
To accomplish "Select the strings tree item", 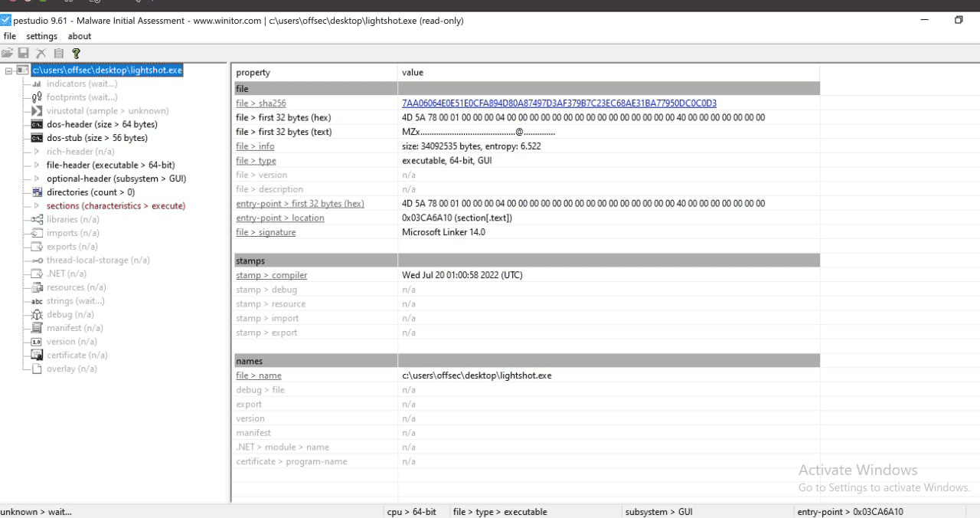I will (75, 300).
